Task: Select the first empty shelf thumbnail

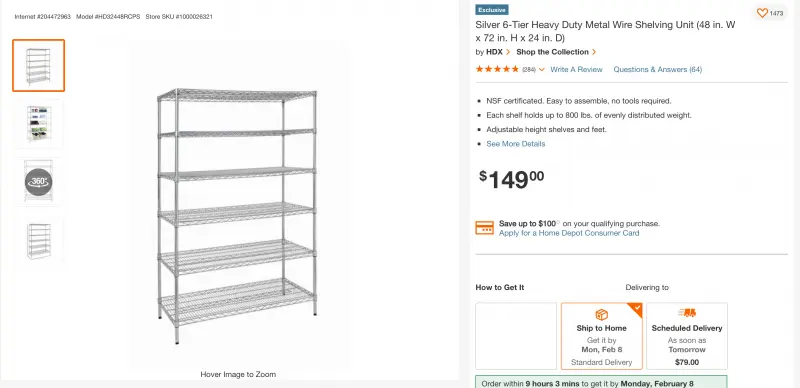Action: pyautogui.click(x=39, y=65)
